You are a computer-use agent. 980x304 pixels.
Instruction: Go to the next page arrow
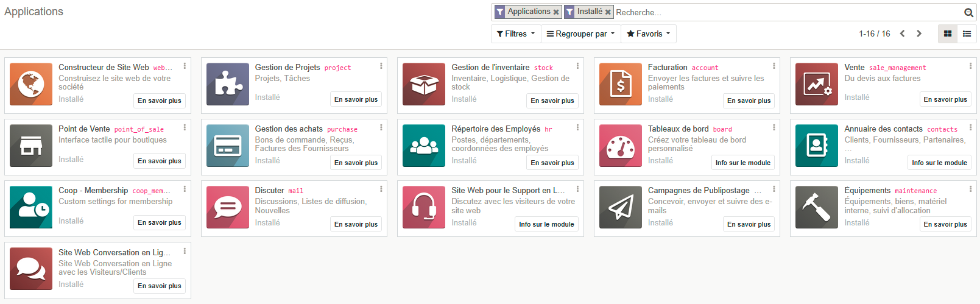pyautogui.click(x=919, y=34)
